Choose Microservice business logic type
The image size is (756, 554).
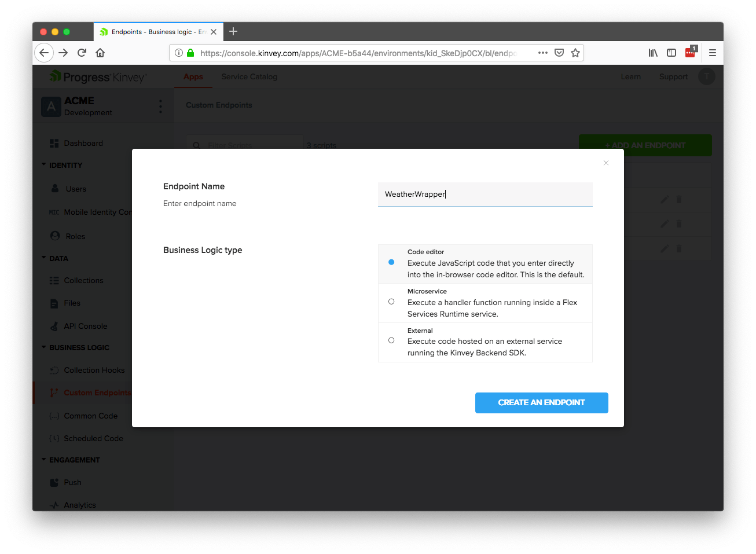tap(391, 302)
